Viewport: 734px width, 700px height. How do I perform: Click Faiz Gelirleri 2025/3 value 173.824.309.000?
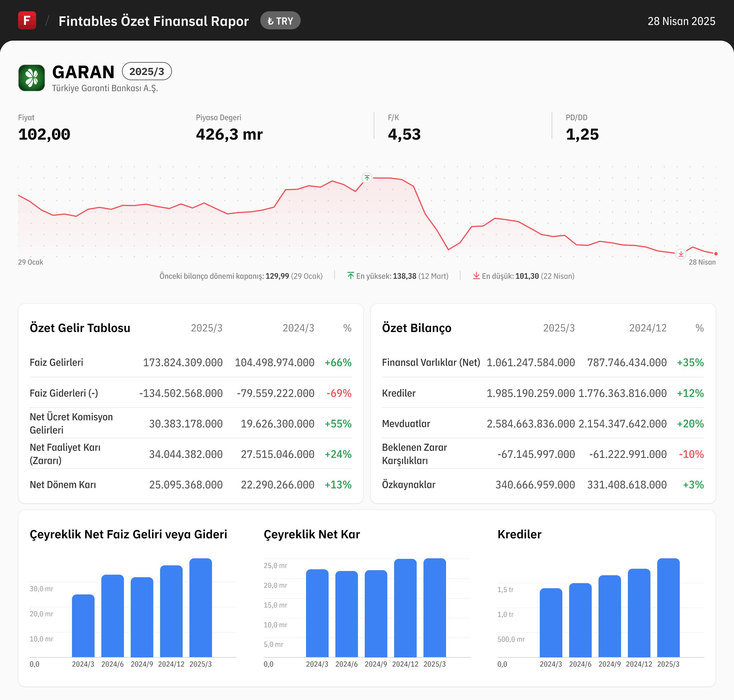(x=183, y=362)
